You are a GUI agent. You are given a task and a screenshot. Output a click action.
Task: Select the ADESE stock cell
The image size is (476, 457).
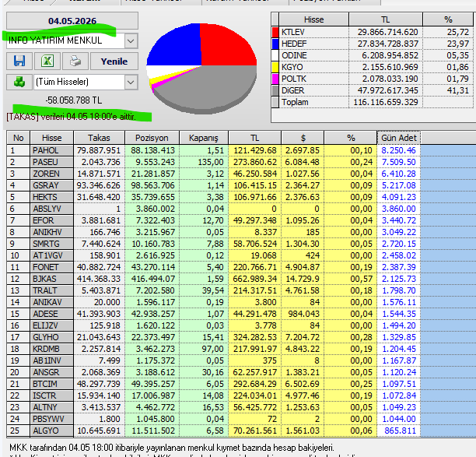[x=52, y=314]
